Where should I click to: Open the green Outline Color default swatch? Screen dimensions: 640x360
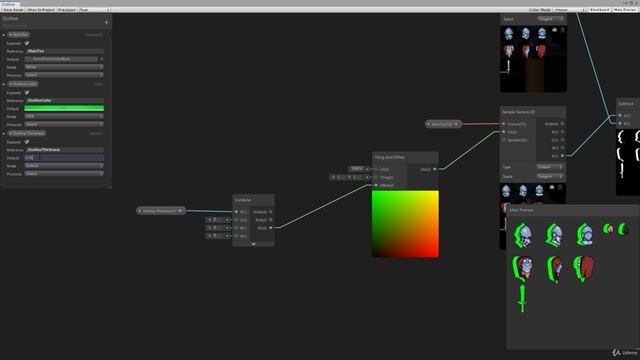(64, 108)
